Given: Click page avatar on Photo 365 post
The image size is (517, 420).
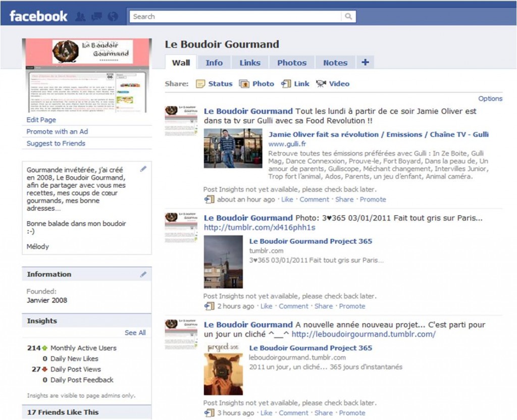Looking at the screenshot, I should click(x=181, y=228).
